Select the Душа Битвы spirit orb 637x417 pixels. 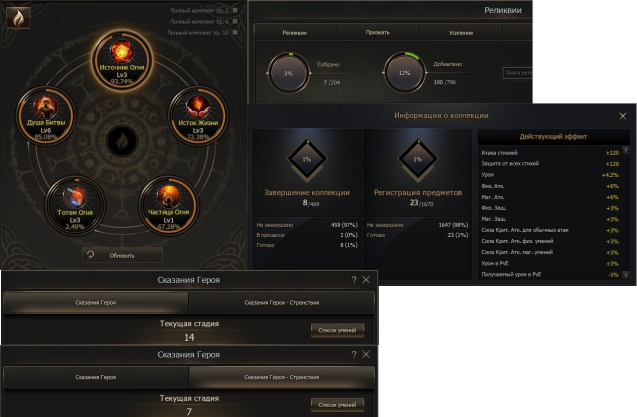[x=46, y=116]
